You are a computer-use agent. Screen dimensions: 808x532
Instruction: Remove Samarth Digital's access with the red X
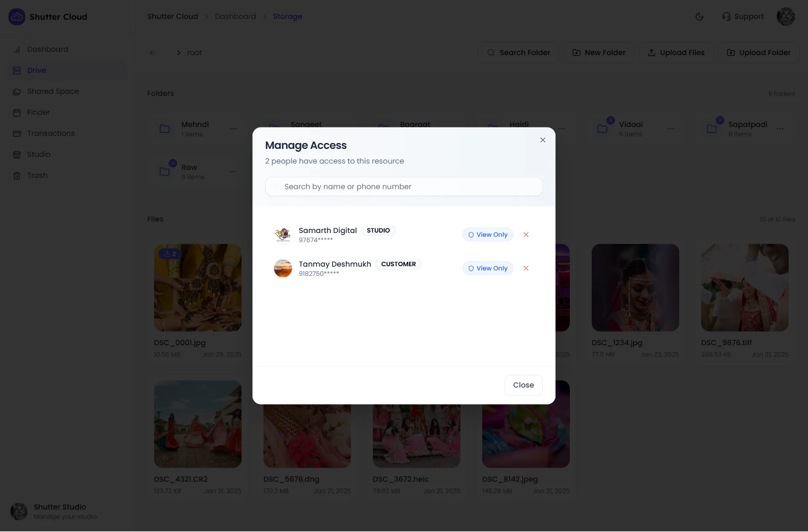click(526, 235)
